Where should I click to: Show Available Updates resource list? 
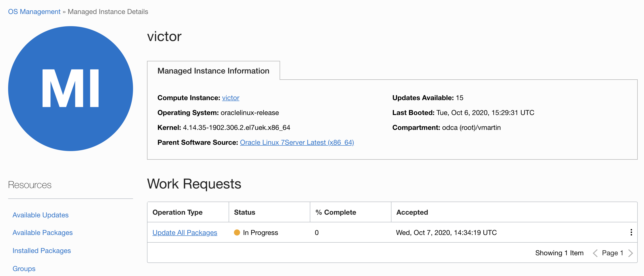pyautogui.click(x=41, y=215)
